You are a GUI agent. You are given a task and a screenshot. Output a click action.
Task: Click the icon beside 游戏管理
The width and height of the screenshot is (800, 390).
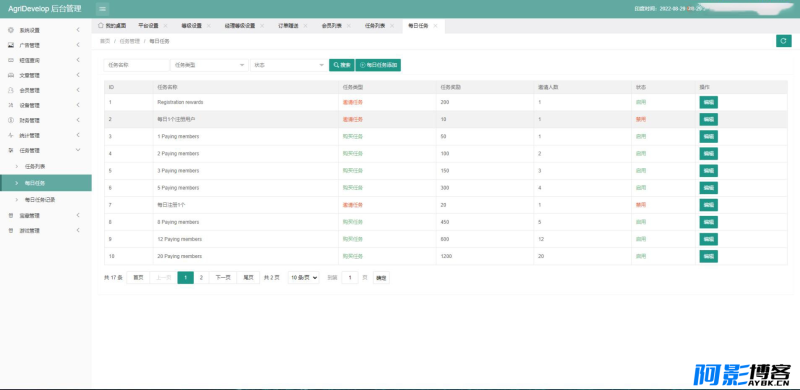click(x=11, y=231)
